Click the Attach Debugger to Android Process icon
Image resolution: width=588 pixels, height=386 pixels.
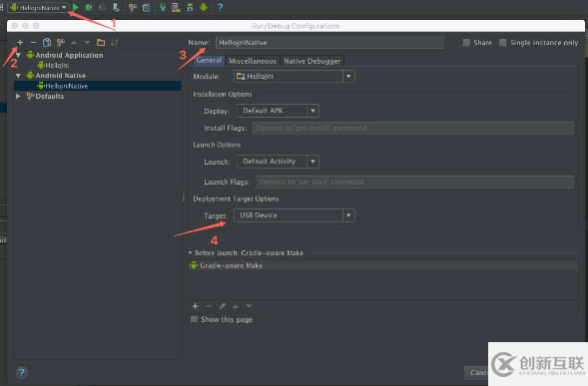tap(116, 7)
